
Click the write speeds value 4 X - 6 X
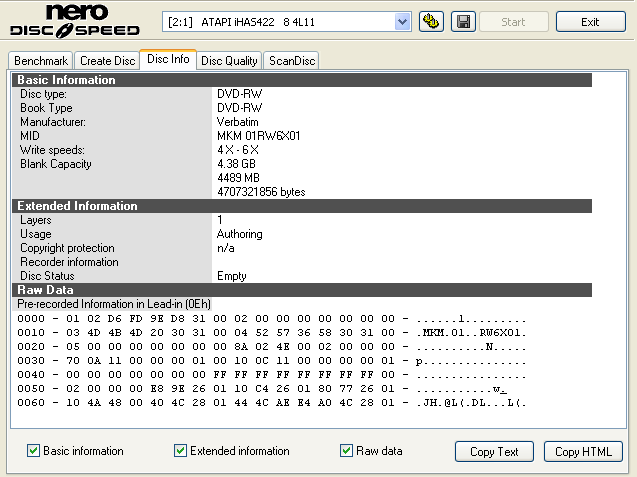coord(238,150)
